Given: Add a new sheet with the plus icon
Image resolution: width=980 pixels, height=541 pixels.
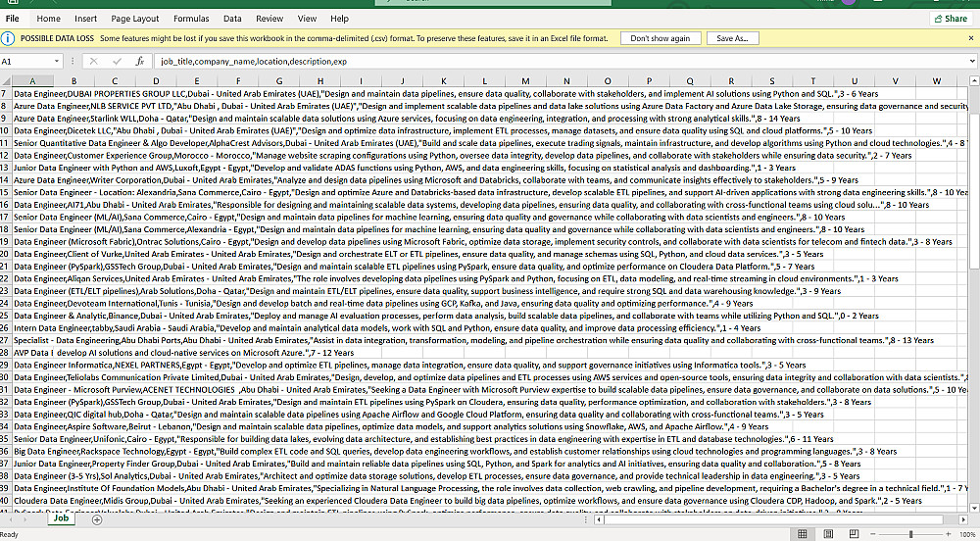Looking at the screenshot, I should click(96, 519).
